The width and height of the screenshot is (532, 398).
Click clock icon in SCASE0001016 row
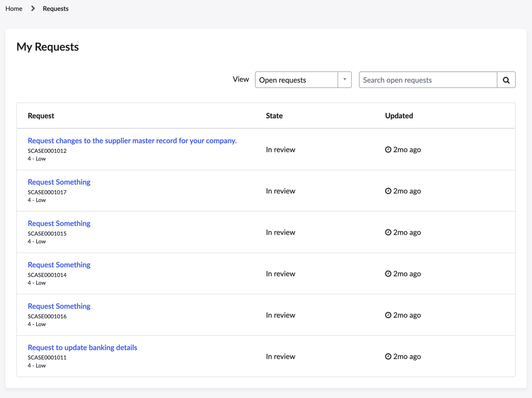388,315
